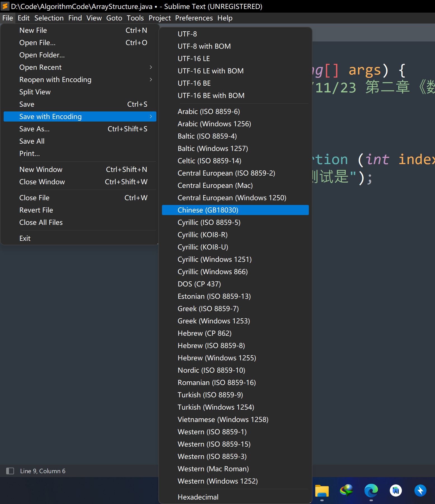
Task: Select Nordic (ISO 8859-10) encoding
Action: point(235,370)
